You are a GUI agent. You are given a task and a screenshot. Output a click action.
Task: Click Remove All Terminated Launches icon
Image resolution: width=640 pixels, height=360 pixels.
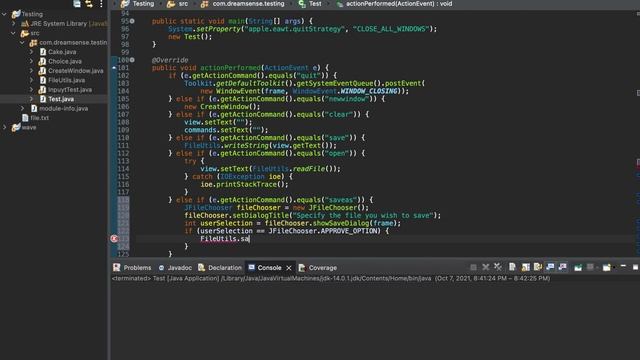pos(498,267)
